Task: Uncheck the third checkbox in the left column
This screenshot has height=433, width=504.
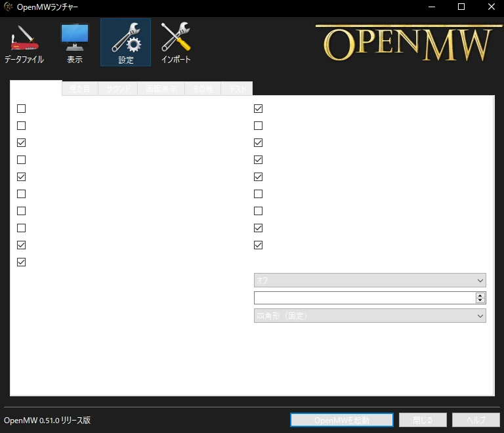Action: click(x=21, y=142)
